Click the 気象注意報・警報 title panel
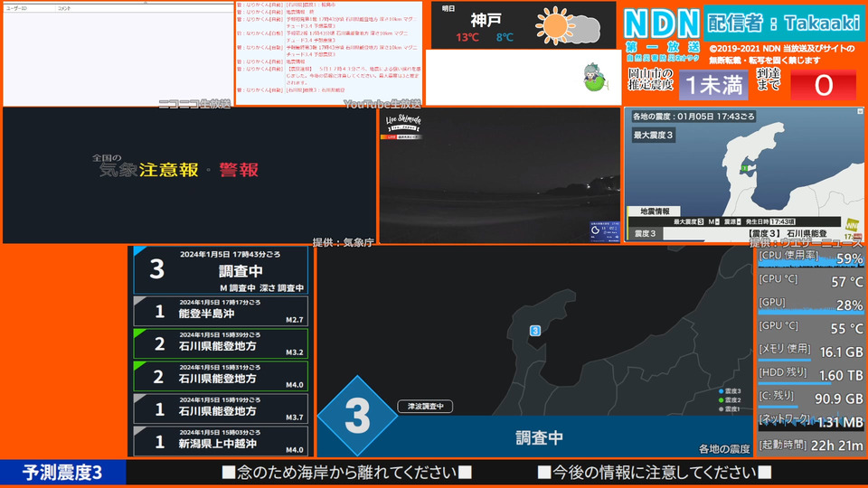Viewport: 868px width, 488px height. click(189, 174)
